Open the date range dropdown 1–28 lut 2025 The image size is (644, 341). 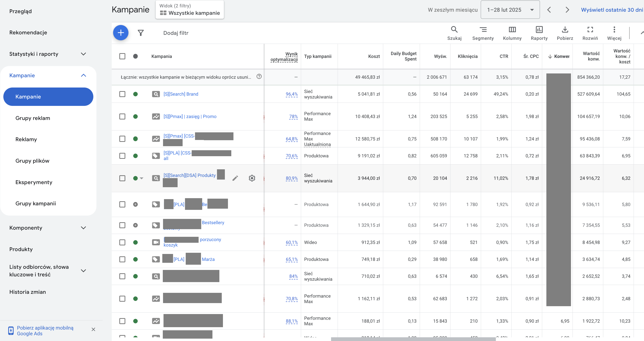click(x=510, y=10)
